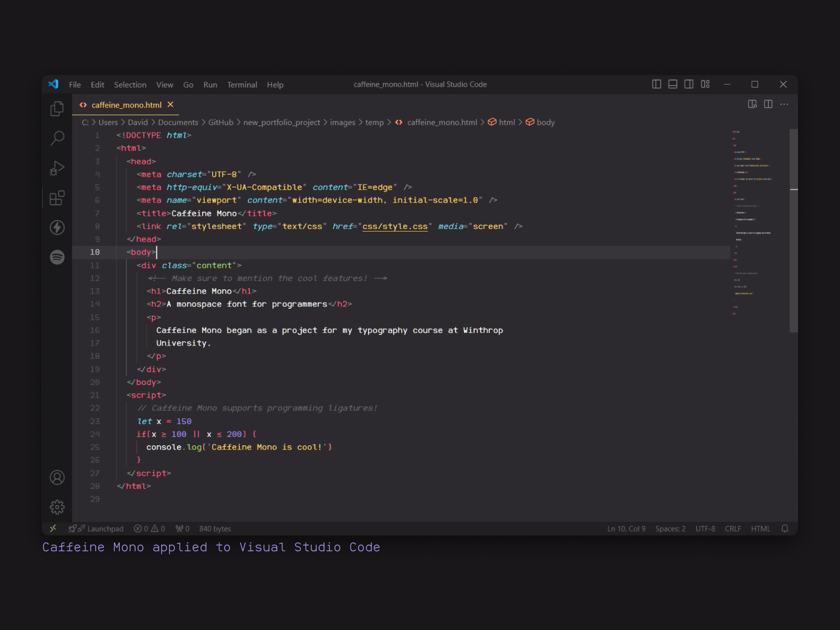Change indentation via Spaces: 2
The width and height of the screenshot is (840, 630).
[670, 529]
